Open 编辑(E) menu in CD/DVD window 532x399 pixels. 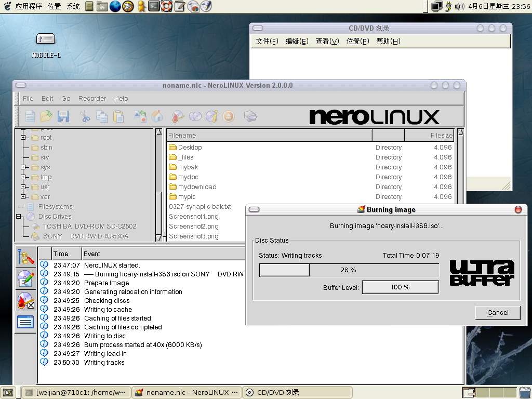pyautogui.click(x=297, y=41)
